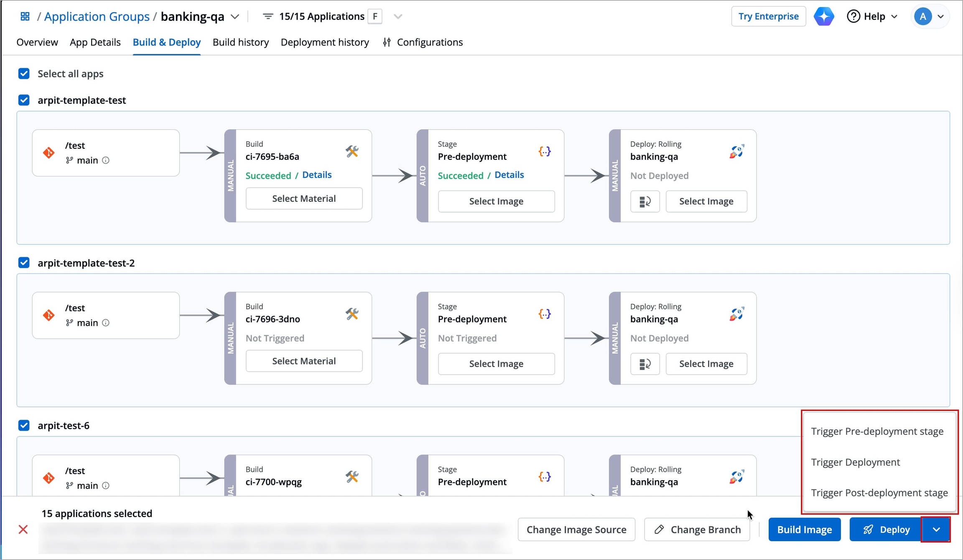Click the rollback icon button in arpit-template-test
This screenshot has height=560, width=963.
point(645,201)
